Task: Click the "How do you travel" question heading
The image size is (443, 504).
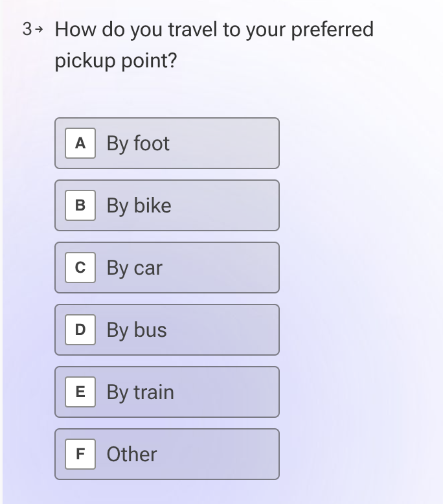Action: [214, 29]
